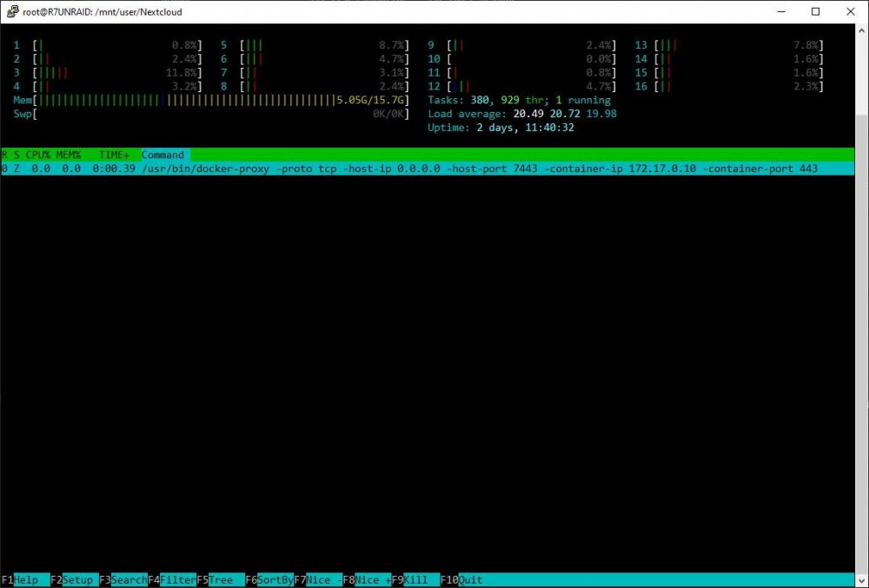This screenshot has height=588, width=869.
Task: Select the docker-proxy process row
Action: pos(427,168)
